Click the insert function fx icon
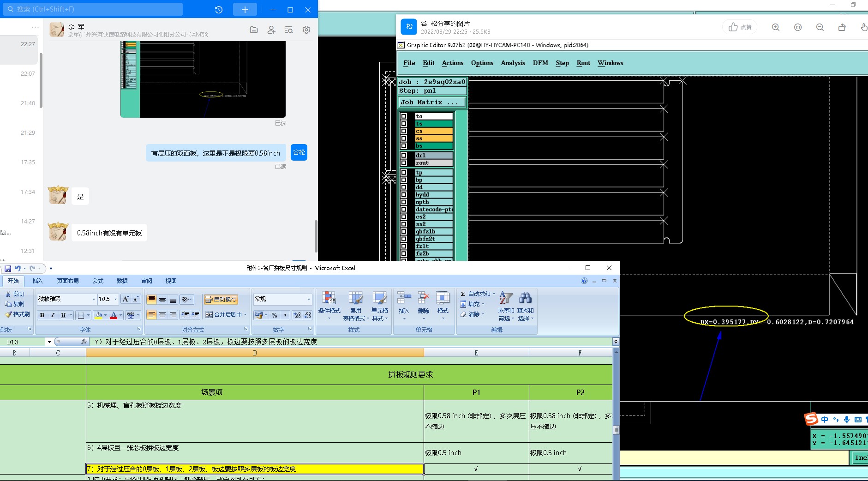Image resolution: width=868 pixels, height=481 pixels. 84,342
